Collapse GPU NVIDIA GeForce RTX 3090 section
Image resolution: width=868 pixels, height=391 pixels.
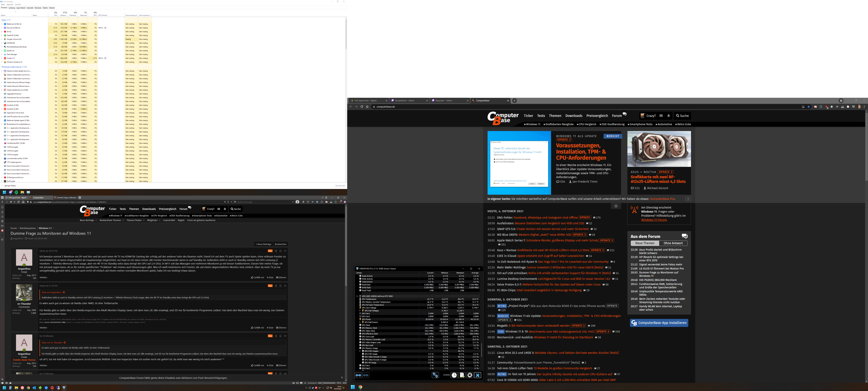(357, 296)
